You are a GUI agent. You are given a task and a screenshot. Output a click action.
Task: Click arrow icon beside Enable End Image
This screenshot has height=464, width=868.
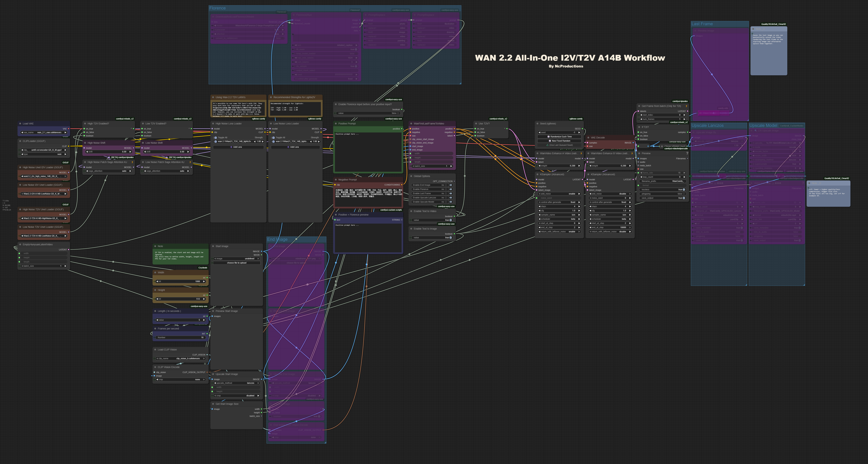click(x=450, y=185)
